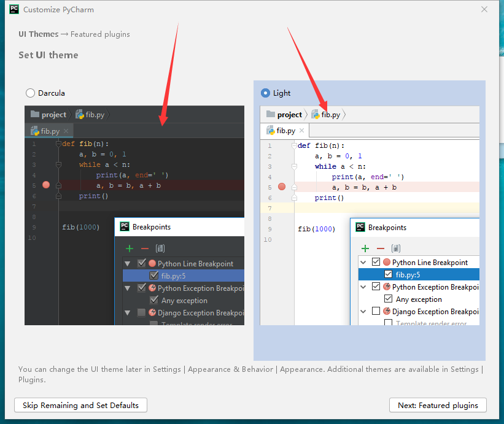Click group breakpoints icon, Light preview

(396, 249)
